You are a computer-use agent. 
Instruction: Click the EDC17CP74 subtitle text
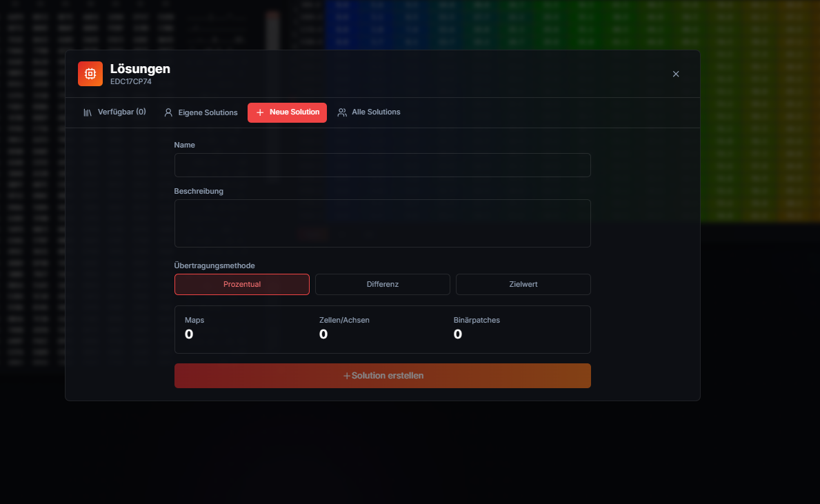131,81
